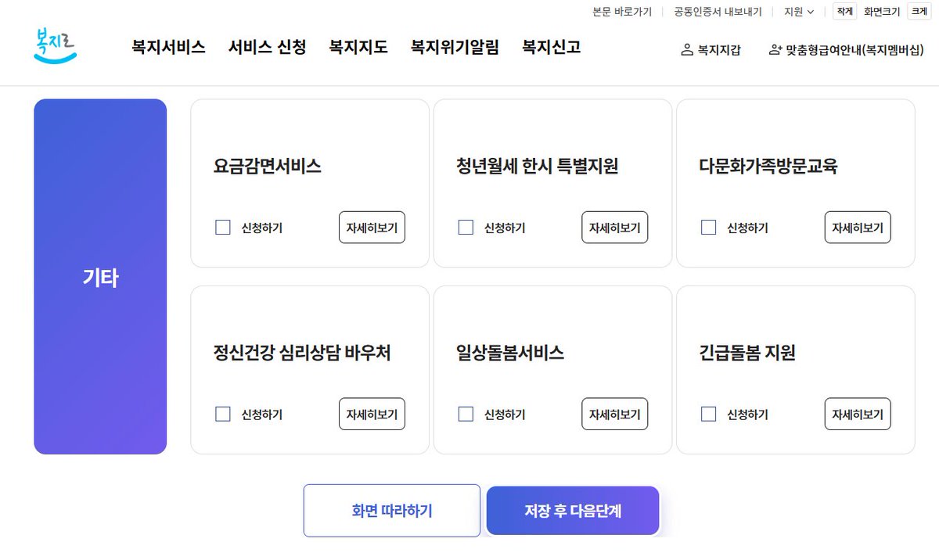939x560 pixels.
Task: Select the 기타 category panel
Action: [100, 277]
